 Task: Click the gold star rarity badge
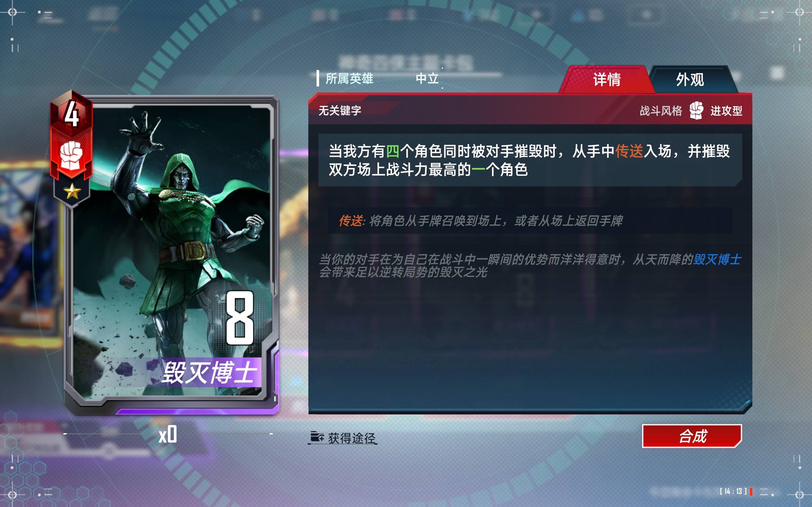tap(72, 192)
